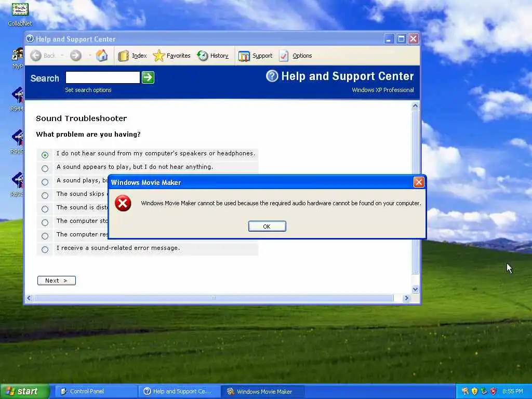
Task: Click the horizontal scrollbar thumb
Action: click(x=214, y=298)
